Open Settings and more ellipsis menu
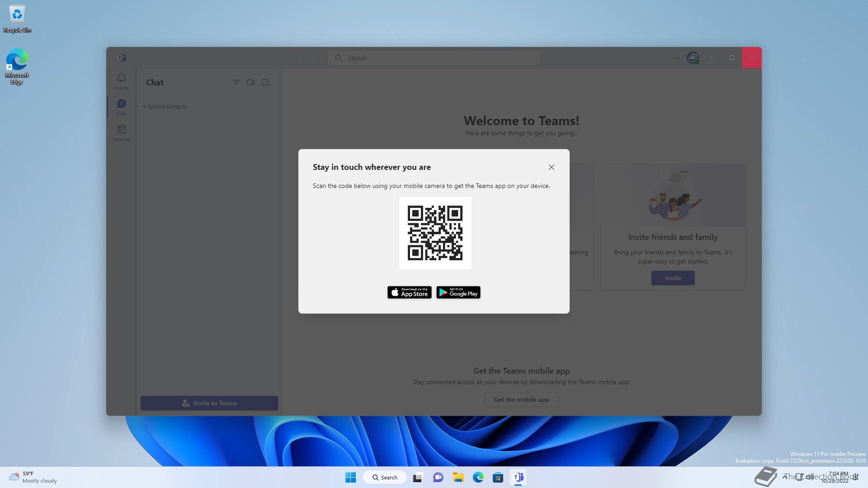This screenshot has height=488, width=868. [676, 58]
